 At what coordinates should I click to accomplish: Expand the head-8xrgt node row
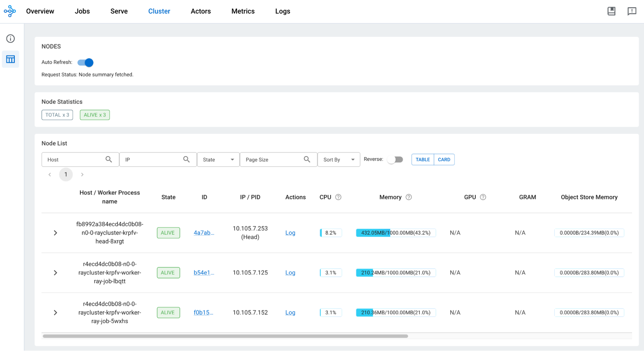coord(55,233)
